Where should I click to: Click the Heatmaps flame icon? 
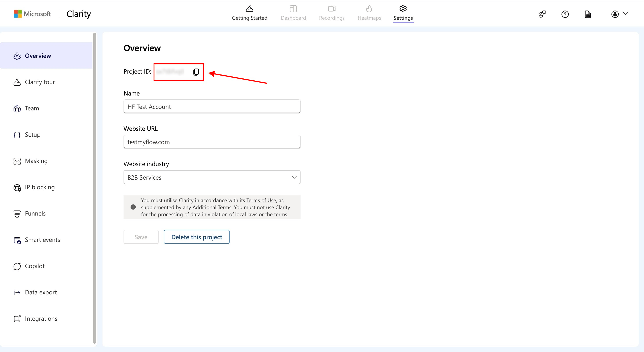pos(369,9)
